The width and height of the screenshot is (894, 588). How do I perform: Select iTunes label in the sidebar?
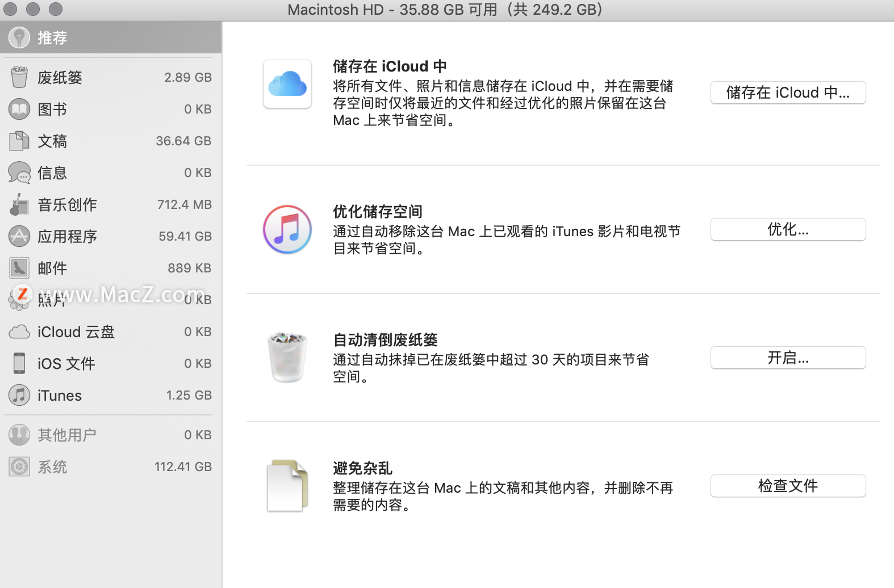(60, 396)
